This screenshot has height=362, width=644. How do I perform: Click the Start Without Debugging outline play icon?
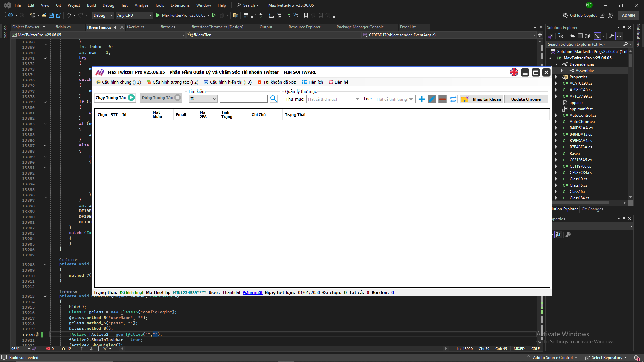[214, 15]
